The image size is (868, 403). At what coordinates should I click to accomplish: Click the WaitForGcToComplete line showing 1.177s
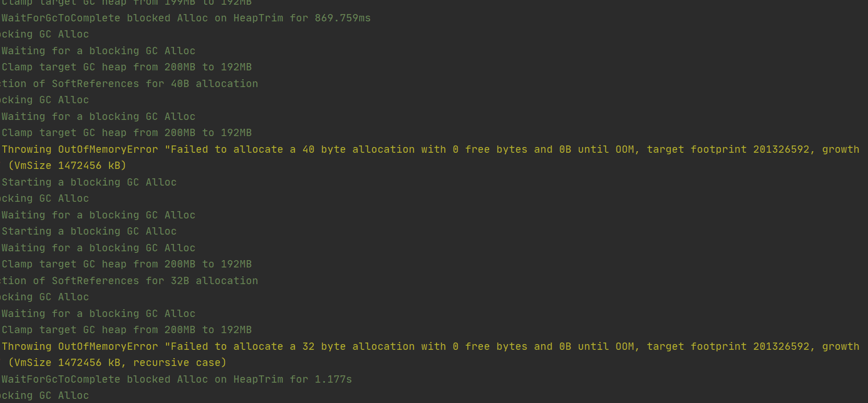(176, 380)
